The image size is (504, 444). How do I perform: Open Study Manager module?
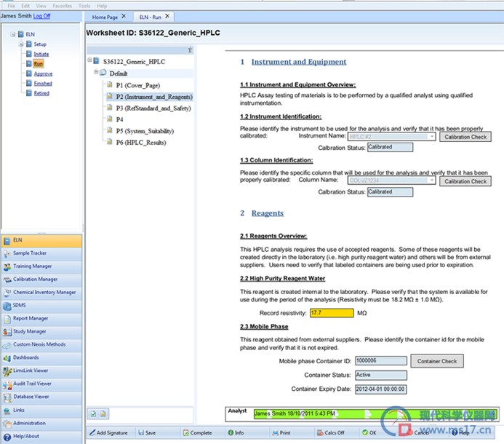point(41,333)
